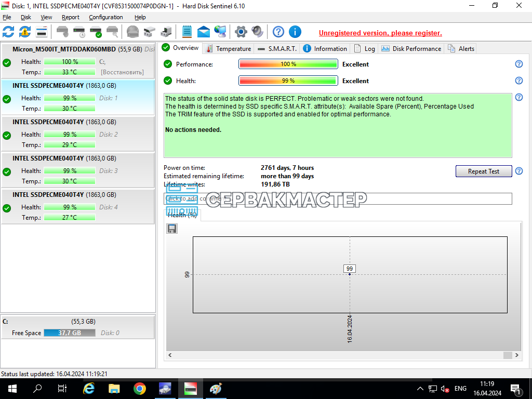
Task: Switch to the S.M.A.R.T. tab
Action: (277, 48)
